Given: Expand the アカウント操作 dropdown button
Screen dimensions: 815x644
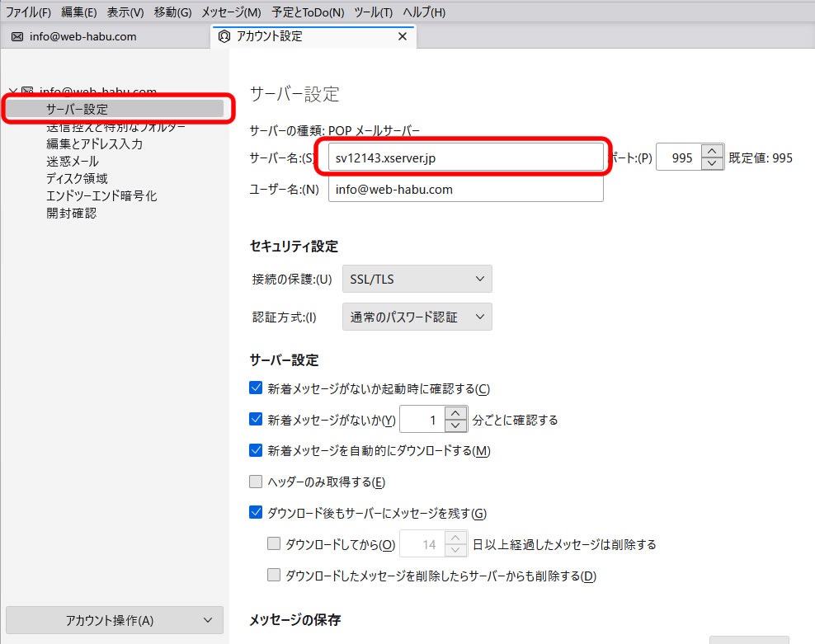Looking at the screenshot, I should [x=114, y=621].
